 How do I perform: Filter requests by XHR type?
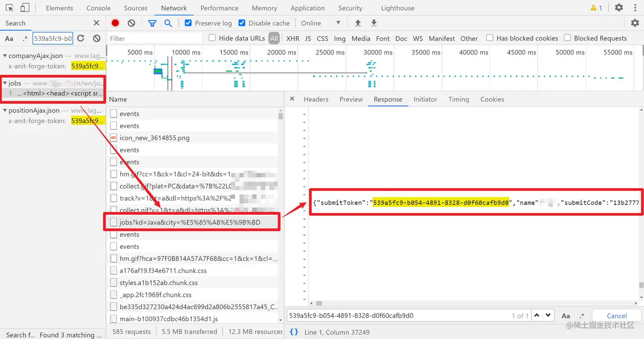293,38
